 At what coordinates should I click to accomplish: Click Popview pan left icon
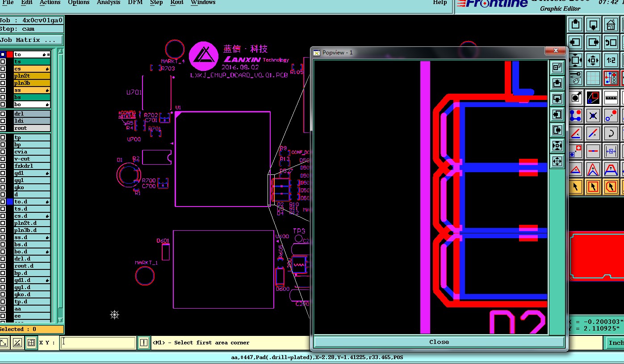557,114
